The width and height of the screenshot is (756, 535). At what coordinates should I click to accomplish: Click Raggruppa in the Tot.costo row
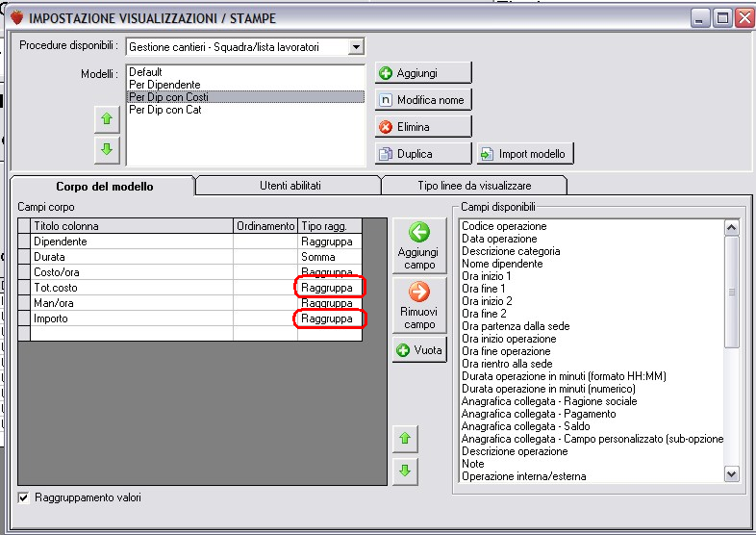(330, 288)
